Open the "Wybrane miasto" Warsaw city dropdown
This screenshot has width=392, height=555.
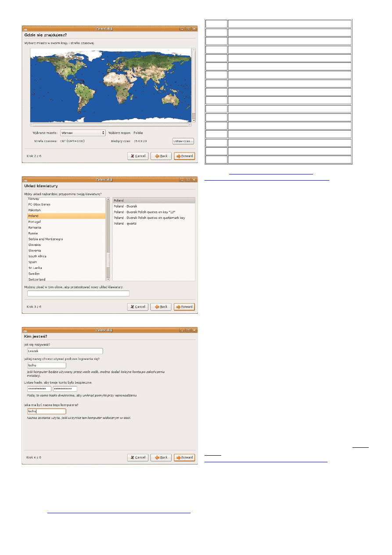83,133
